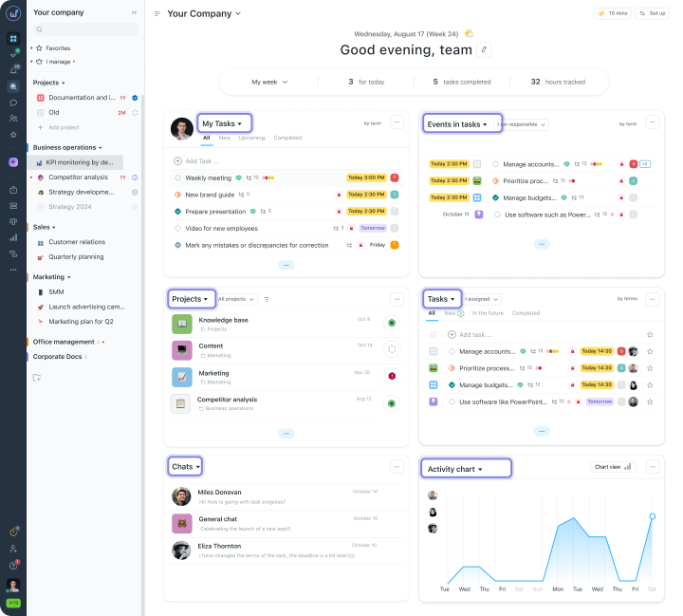Star the Manage accounts task row
This screenshot has height=616, width=683.
click(x=650, y=351)
